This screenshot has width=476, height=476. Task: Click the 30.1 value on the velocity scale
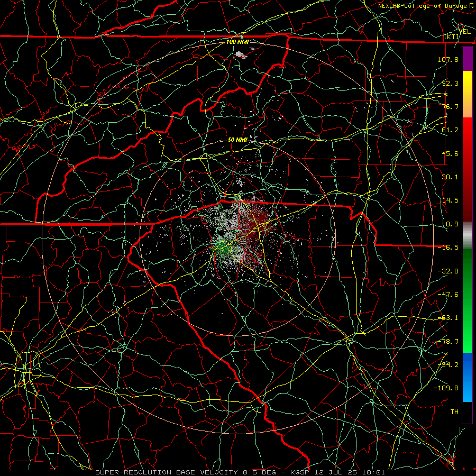coord(450,177)
